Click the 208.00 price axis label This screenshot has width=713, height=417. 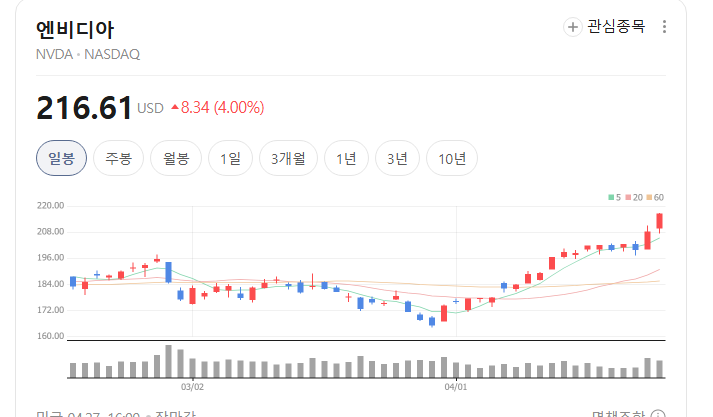[50, 231]
